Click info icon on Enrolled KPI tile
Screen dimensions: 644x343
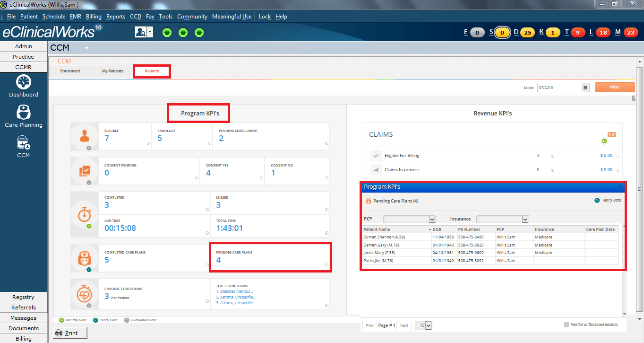[209, 143]
